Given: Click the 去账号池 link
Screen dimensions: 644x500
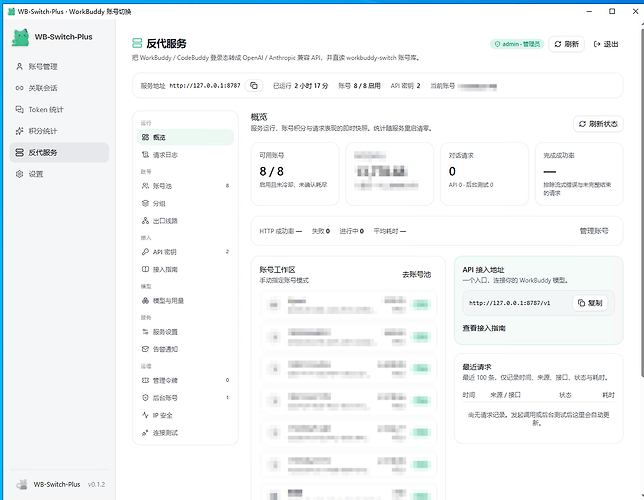Looking at the screenshot, I should point(416,274).
